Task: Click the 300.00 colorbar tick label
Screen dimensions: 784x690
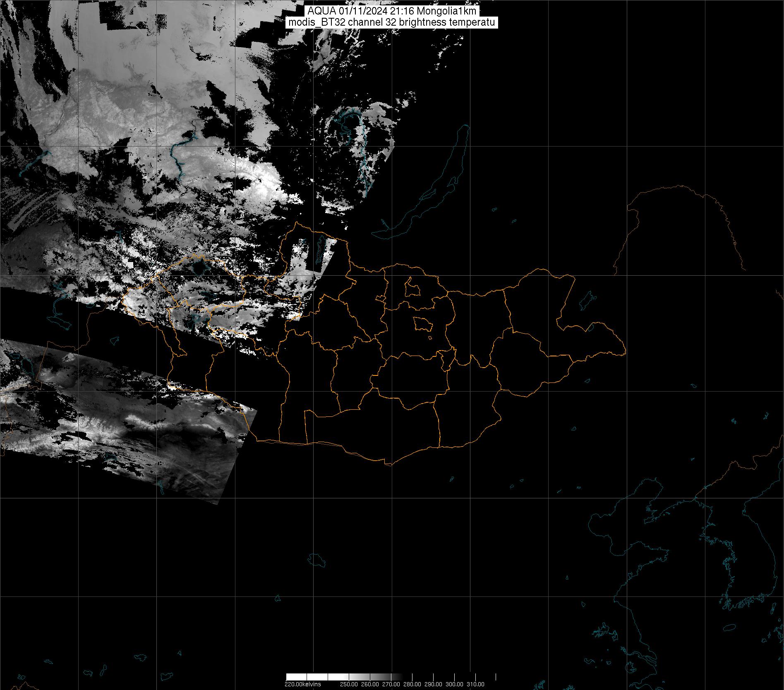Action: point(455,684)
